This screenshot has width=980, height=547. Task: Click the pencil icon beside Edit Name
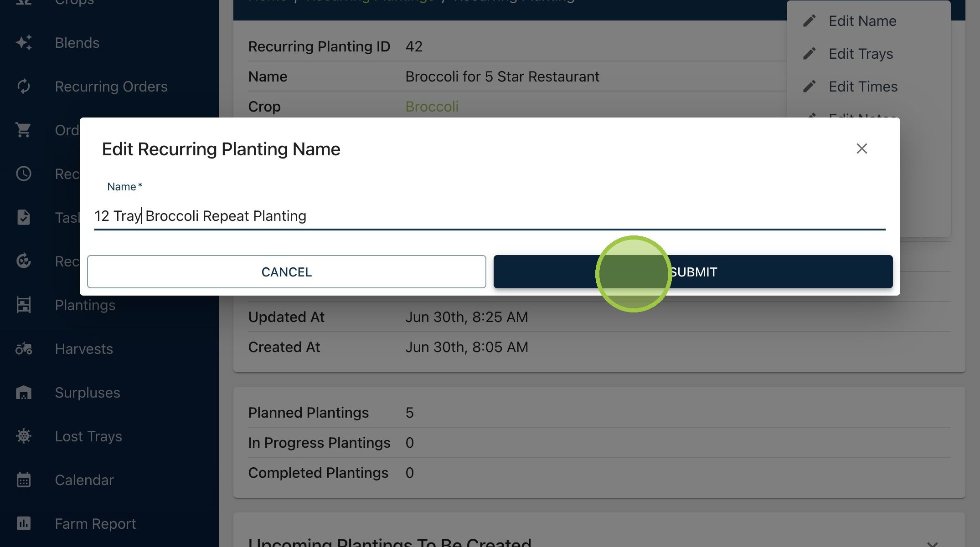tap(809, 21)
